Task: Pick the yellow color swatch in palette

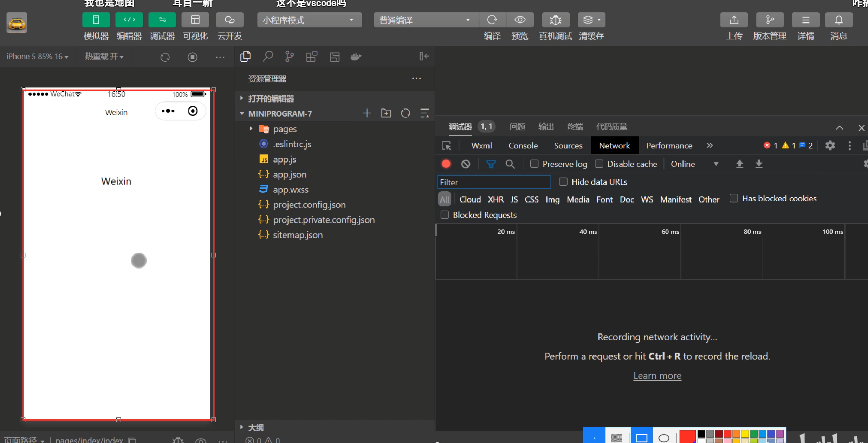Action: click(745, 434)
